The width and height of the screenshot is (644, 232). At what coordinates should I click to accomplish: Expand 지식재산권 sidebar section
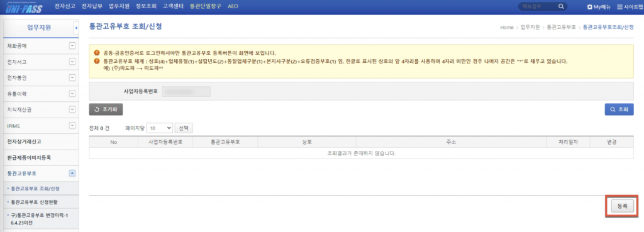click(x=72, y=109)
